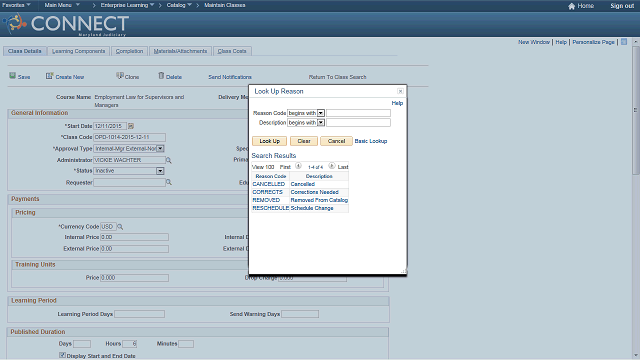Click the Clear button
640x360 pixels.
pyautogui.click(x=304, y=141)
